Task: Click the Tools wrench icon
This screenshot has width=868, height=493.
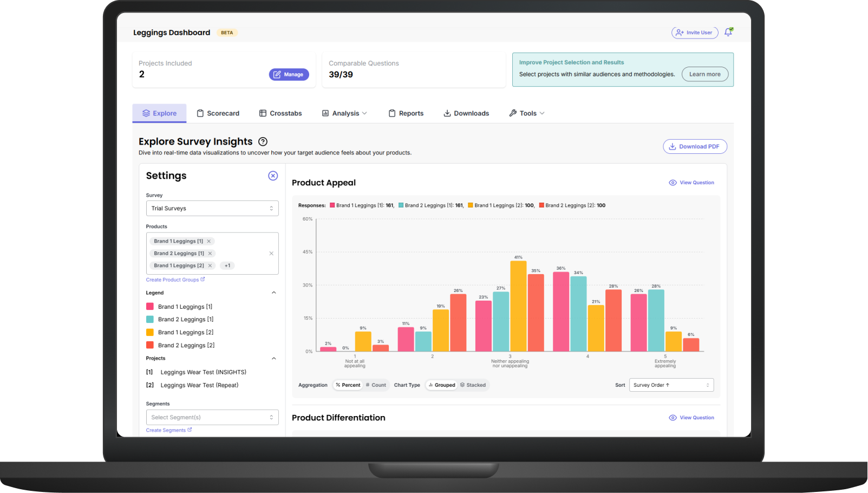Action: [513, 113]
